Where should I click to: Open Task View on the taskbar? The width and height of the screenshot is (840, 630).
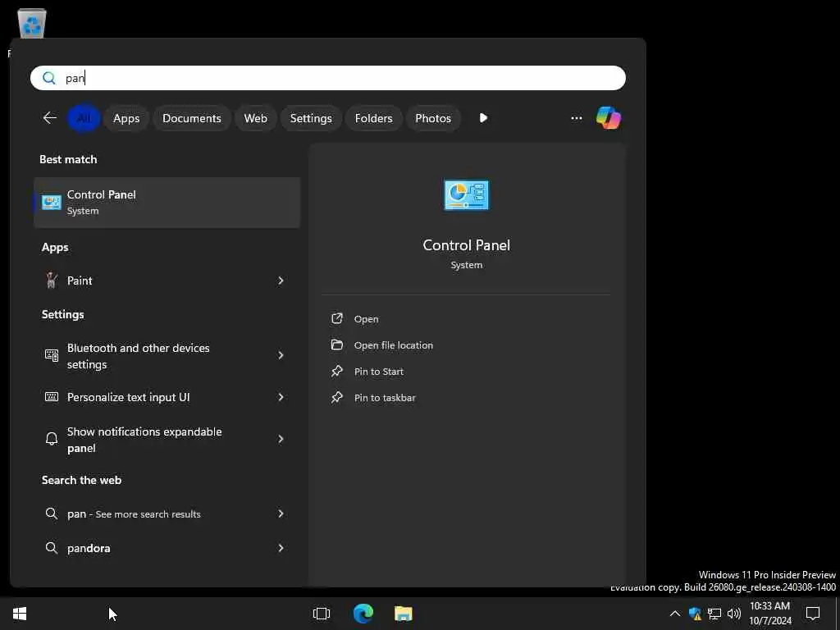pyautogui.click(x=322, y=614)
